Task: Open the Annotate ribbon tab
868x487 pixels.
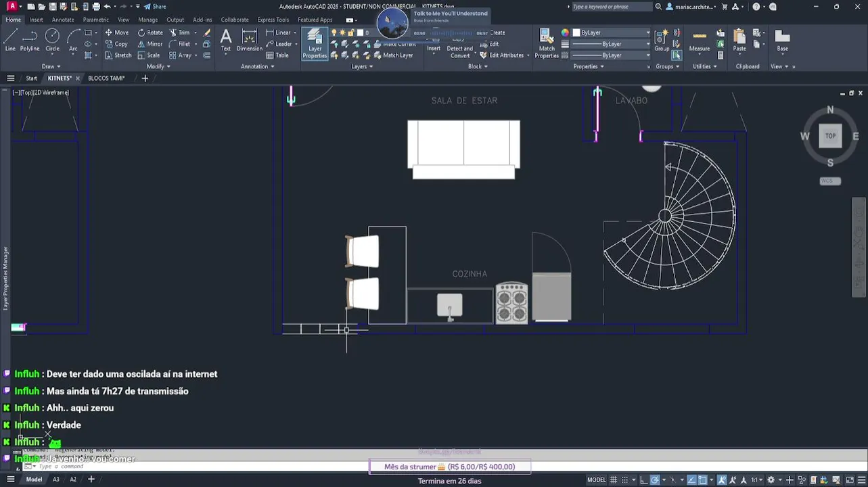Action: (63, 20)
